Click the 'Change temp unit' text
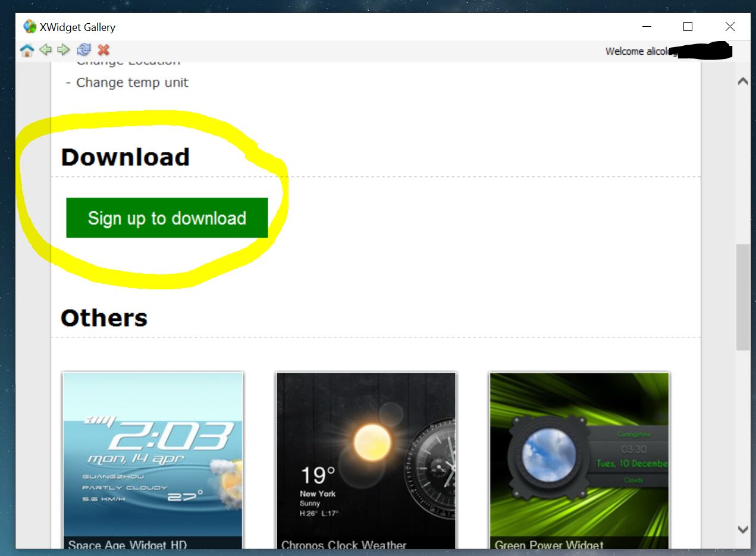The height and width of the screenshot is (556, 756). (132, 82)
